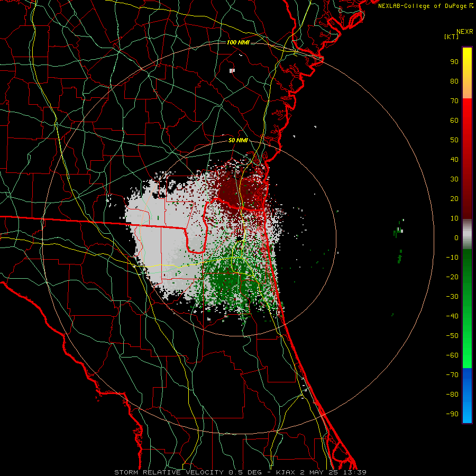Click the 20 value on the velocity scale

click(x=454, y=198)
